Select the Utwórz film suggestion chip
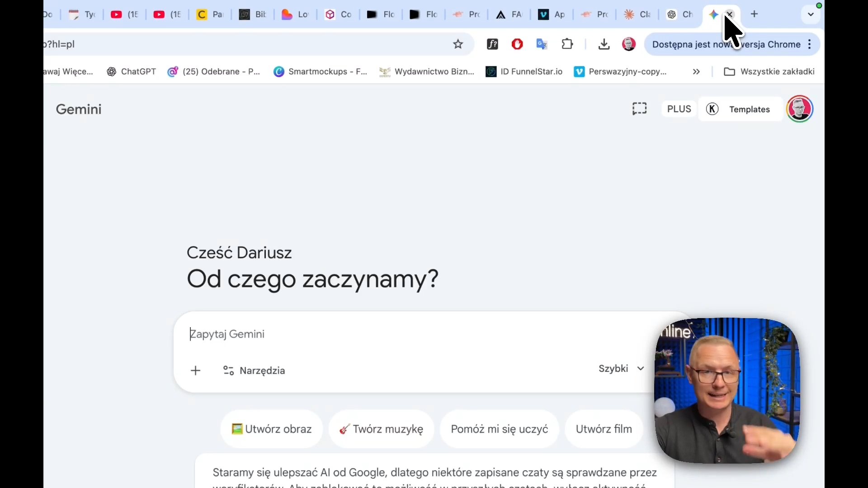This screenshot has width=868, height=488. 604,429
